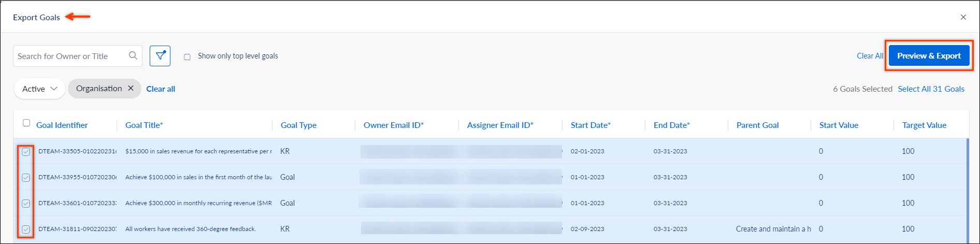The width and height of the screenshot is (980, 244).
Task: Select goal title "Achieve $100,000 in sales"
Action: point(198,177)
